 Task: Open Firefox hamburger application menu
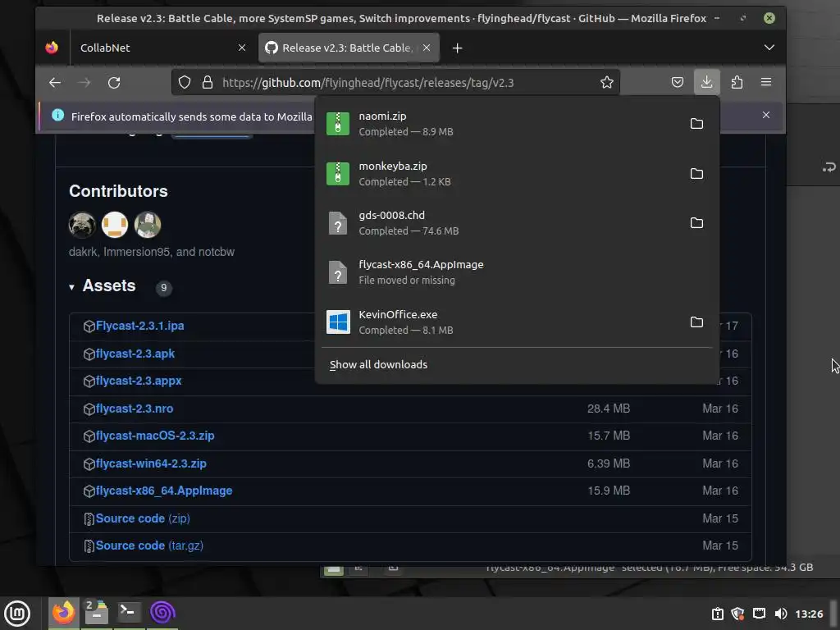click(766, 82)
